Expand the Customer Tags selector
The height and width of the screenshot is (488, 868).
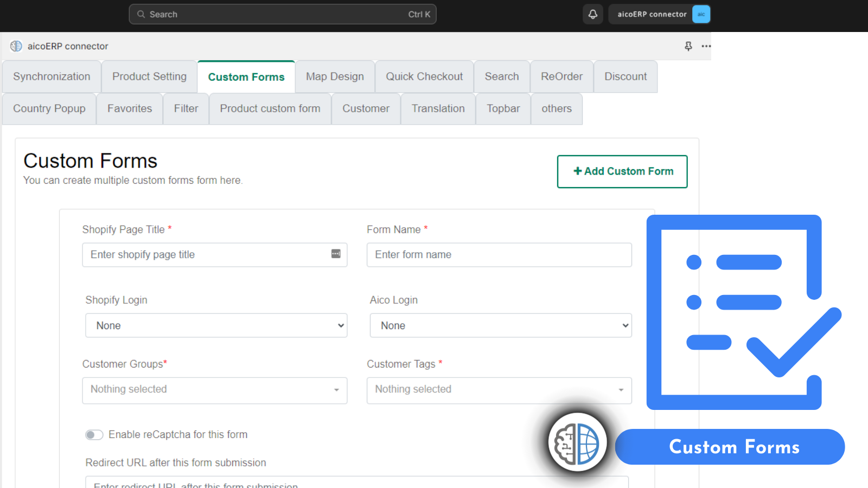coord(499,390)
